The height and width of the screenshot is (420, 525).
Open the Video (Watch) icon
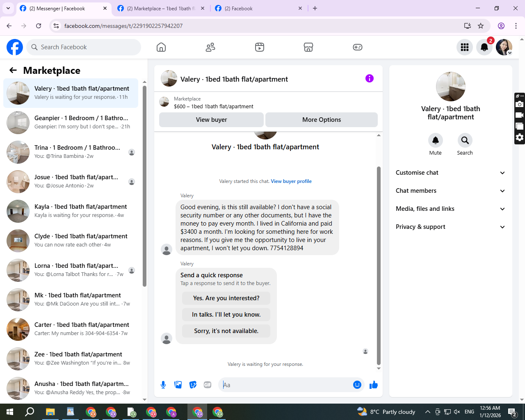click(x=260, y=47)
